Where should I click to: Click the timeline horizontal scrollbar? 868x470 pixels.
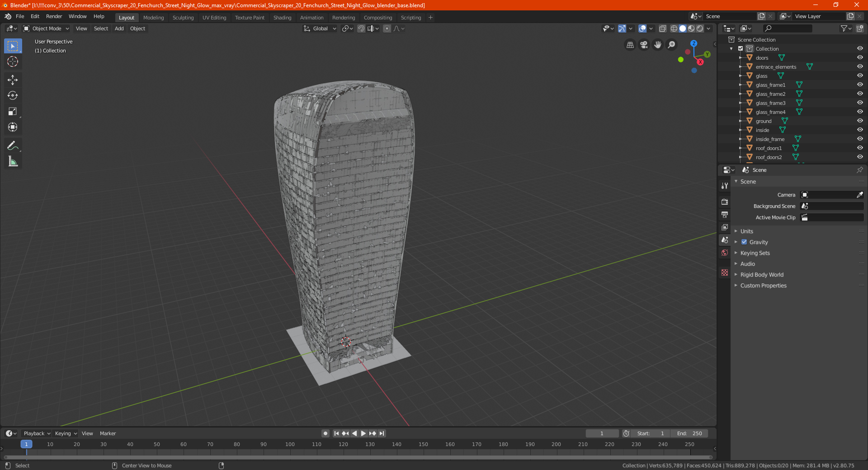tap(358, 457)
